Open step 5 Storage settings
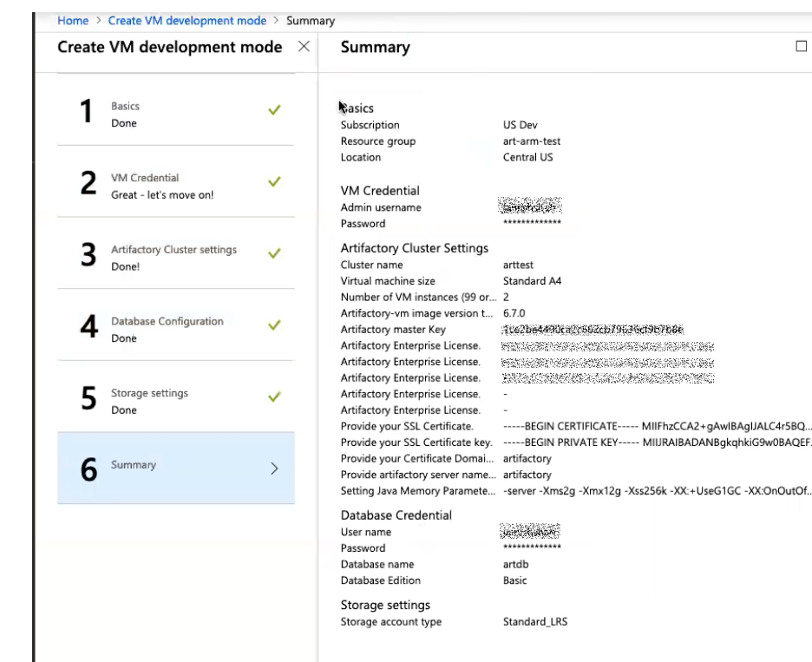812x662 pixels. [175, 398]
